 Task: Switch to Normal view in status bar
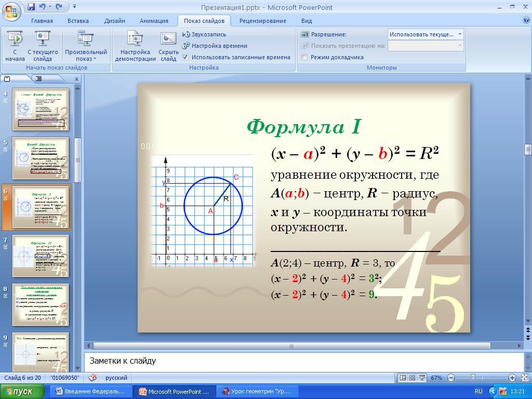pyautogui.click(x=403, y=378)
